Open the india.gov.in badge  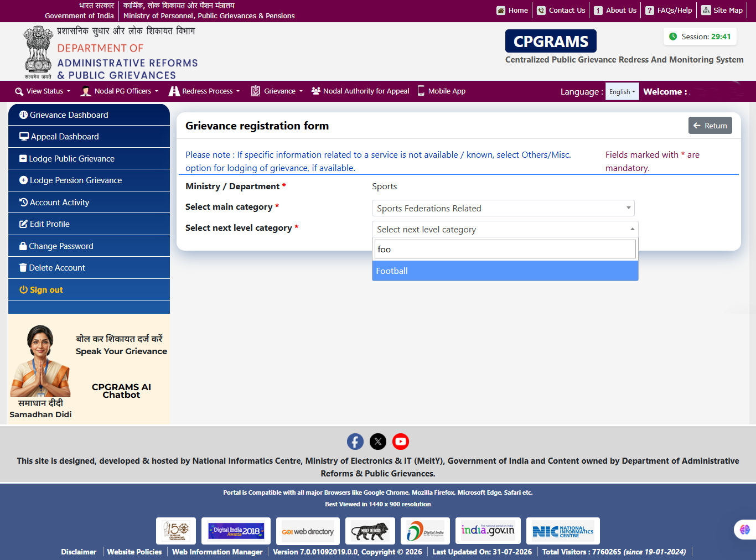488,531
